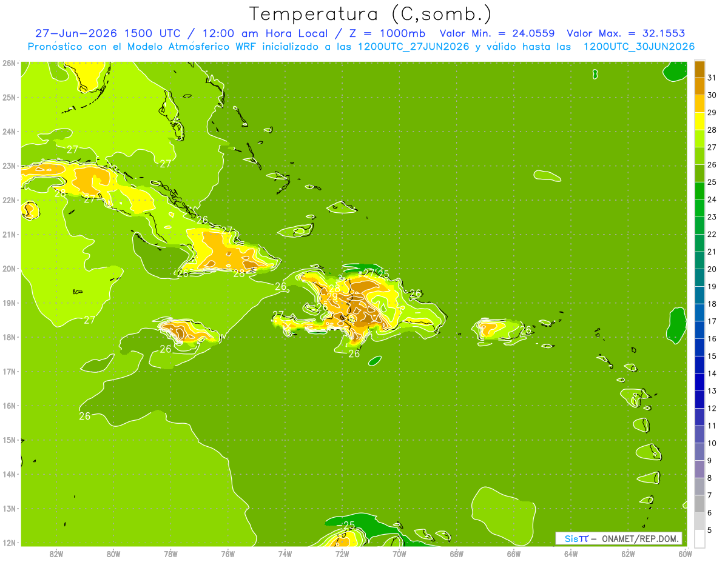Click the white swatch below legend value 5
Screen dimensions: 728x562
pyautogui.click(x=699, y=538)
